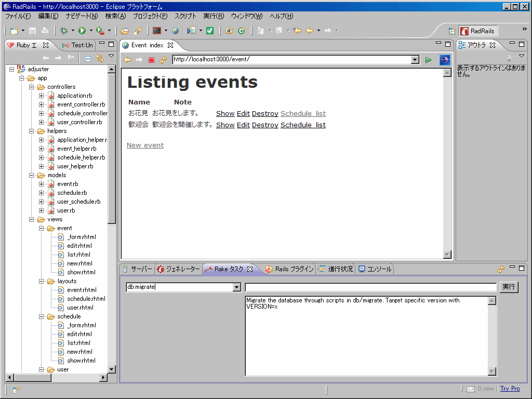Switch to the ジェネレーター tab
This screenshot has width=532, height=399.
[179, 269]
